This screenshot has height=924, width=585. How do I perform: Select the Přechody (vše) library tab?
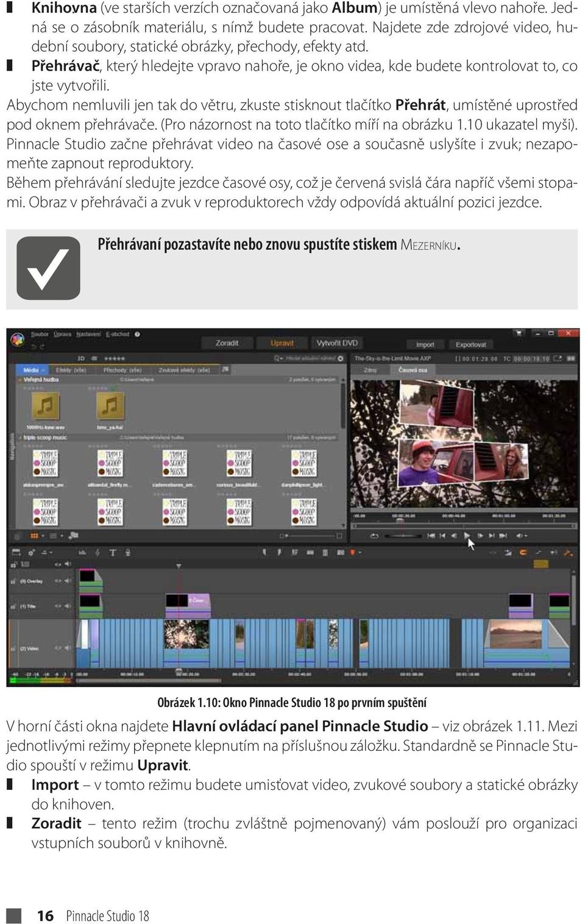pyautogui.click(x=122, y=370)
